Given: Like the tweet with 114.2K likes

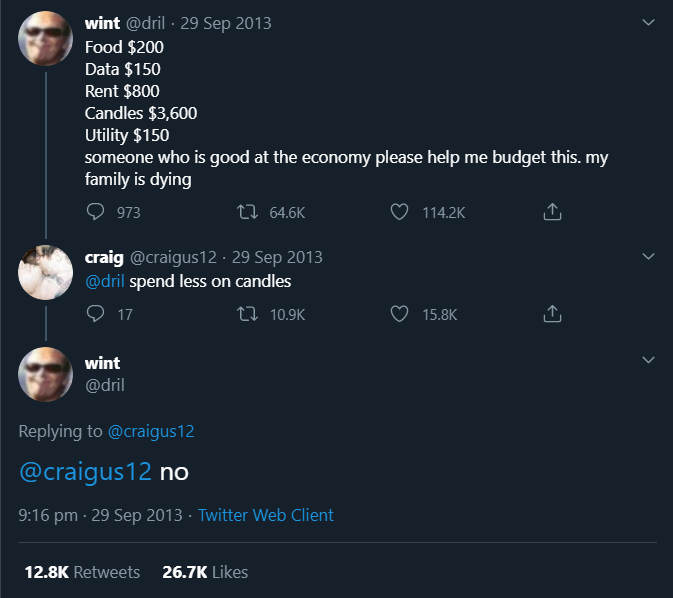Looking at the screenshot, I should coord(399,212).
